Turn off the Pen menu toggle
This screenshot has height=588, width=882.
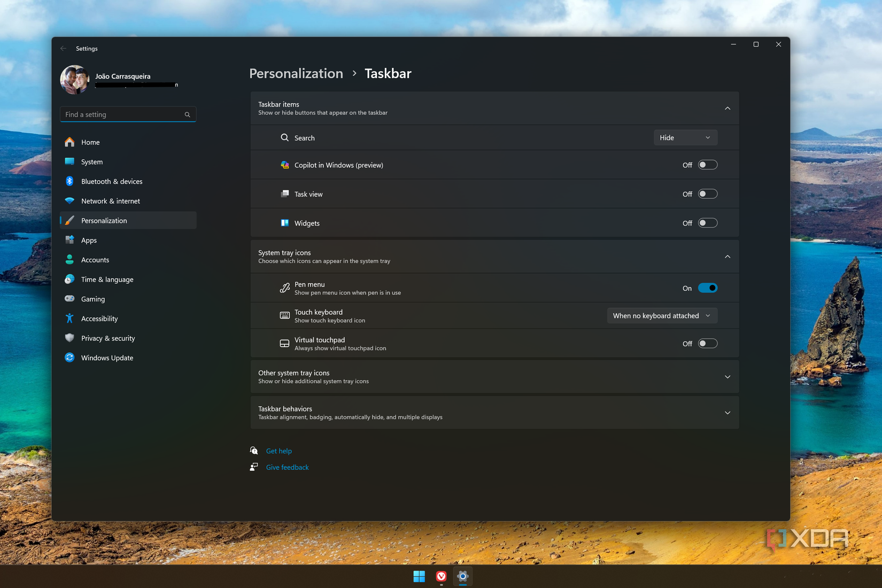(x=708, y=288)
